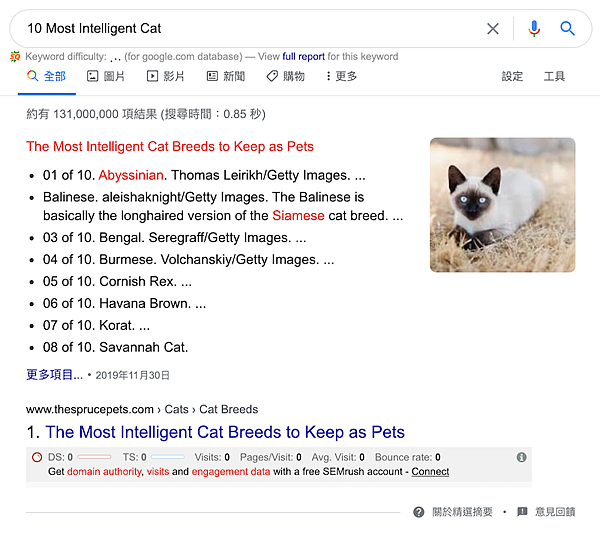This screenshot has height=534, width=600.
Task: Start voice search with the microphone icon
Action: pyautogui.click(x=534, y=29)
